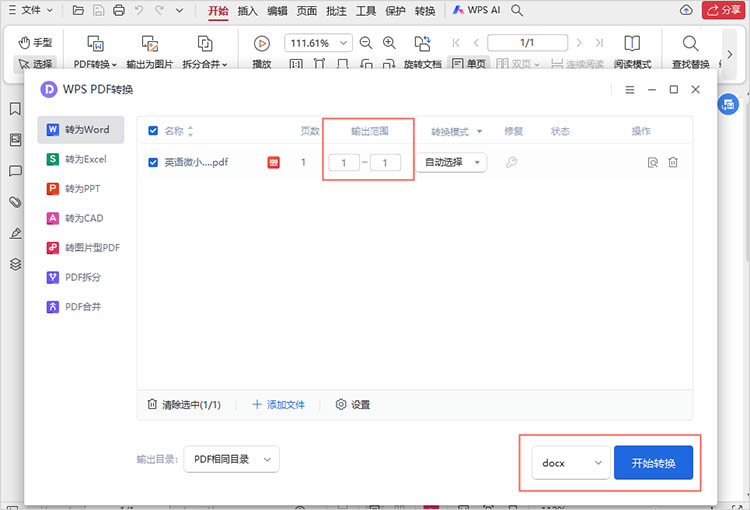
Task: Select 转为Word in conversion list
Action: (80, 130)
